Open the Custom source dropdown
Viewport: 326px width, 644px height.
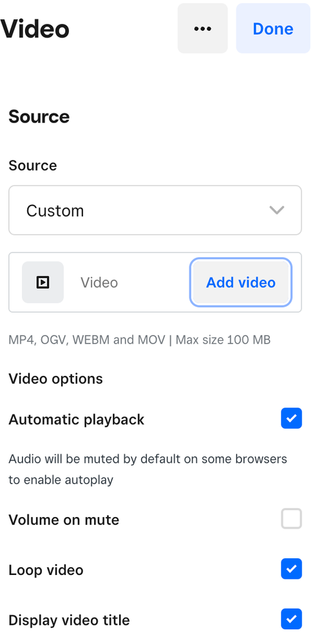click(x=155, y=210)
